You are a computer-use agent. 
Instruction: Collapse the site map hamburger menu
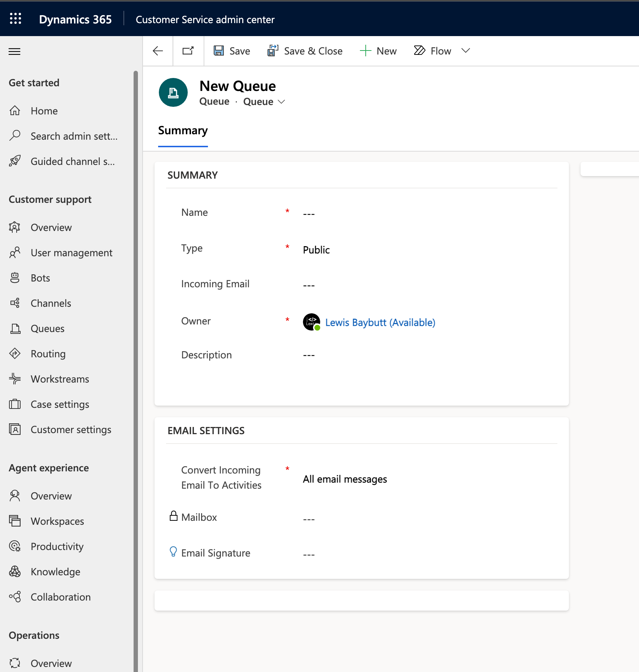pyautogui.click(x=14, y=52)
